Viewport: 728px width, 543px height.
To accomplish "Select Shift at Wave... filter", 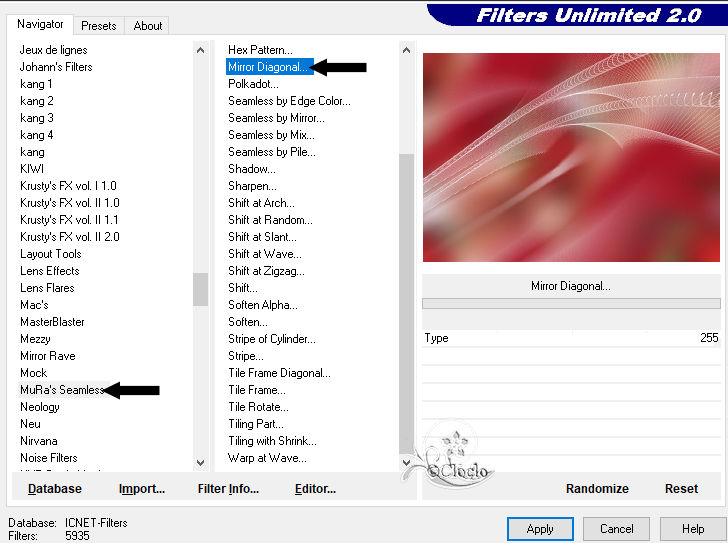I will pos(265,254).
